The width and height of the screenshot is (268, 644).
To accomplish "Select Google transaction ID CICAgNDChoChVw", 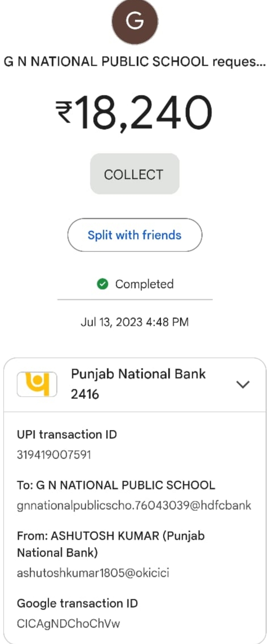I will tap(68, 623).
